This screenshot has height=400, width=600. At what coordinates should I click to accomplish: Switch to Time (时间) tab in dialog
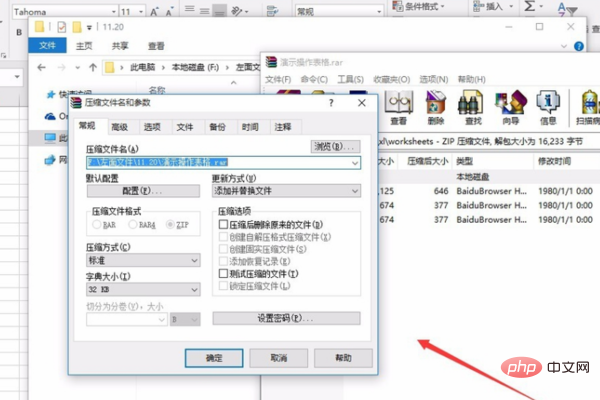tap(250, 127)
